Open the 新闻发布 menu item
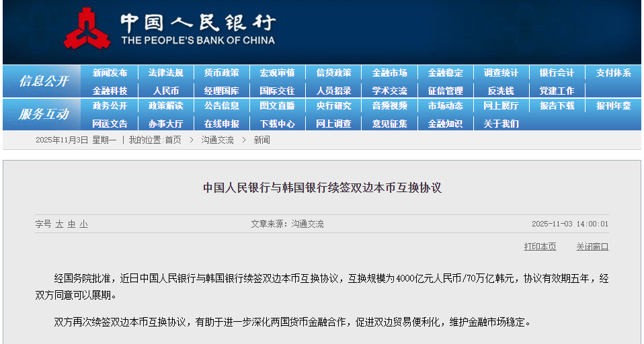Viewport: 644px width, 344px height. tap(110, 73)
